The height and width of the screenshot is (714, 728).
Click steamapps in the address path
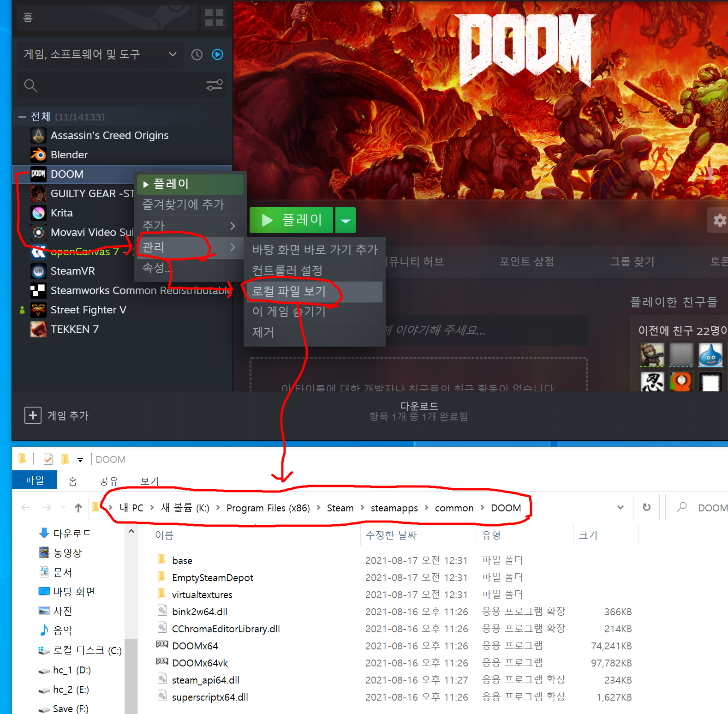394,508
